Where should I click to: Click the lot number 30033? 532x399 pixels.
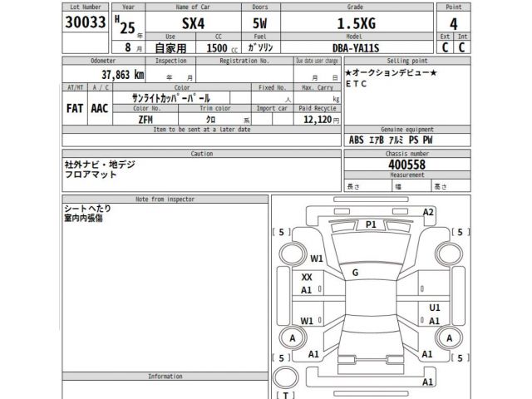pyautogui.click(x=85, y=23)
